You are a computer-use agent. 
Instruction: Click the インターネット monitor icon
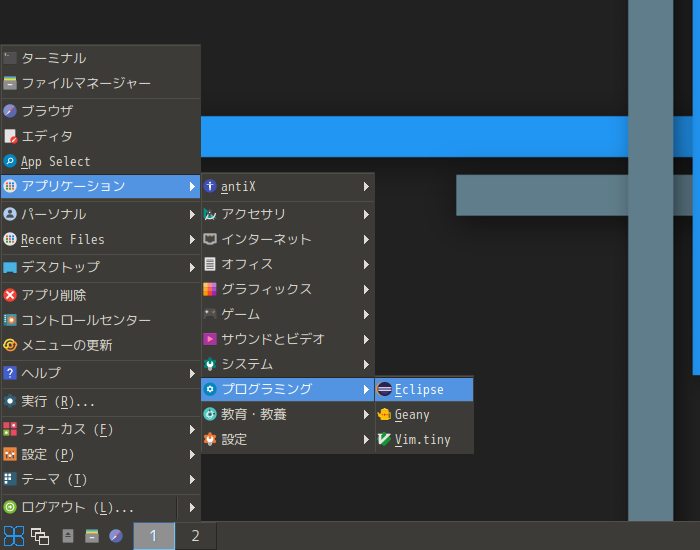pos(210,239)
